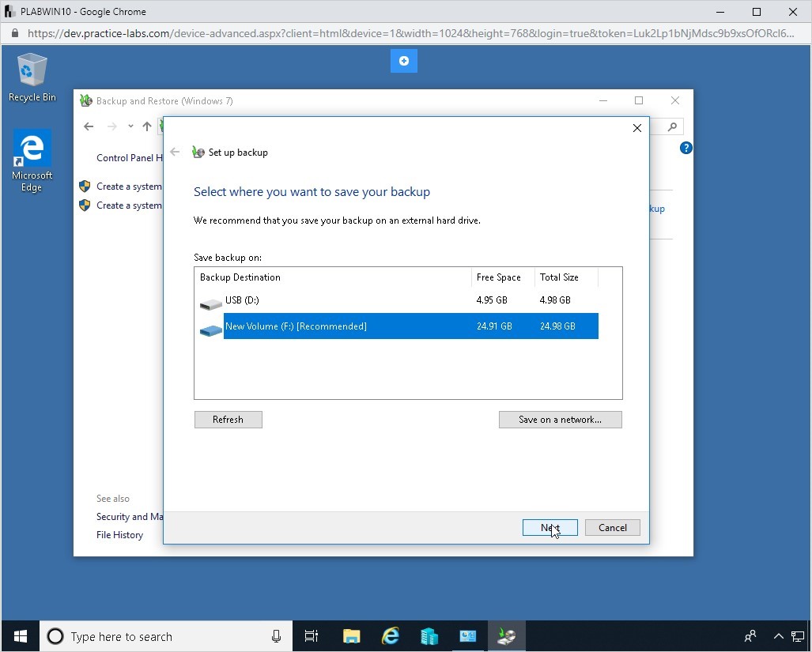The height and width of the screenshot is (652, 812).
Task: Open the second Create a system link
Action: tap(129, 205)
